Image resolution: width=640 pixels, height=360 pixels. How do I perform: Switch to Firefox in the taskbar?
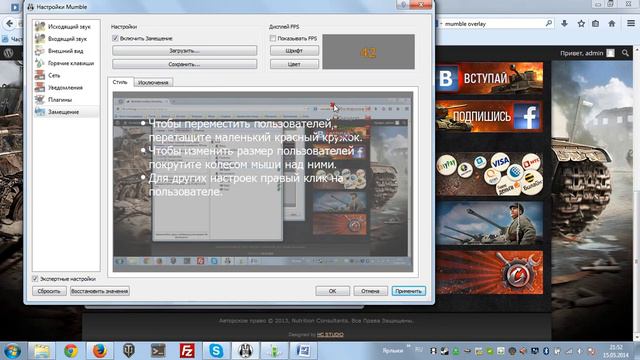[100, 351]
